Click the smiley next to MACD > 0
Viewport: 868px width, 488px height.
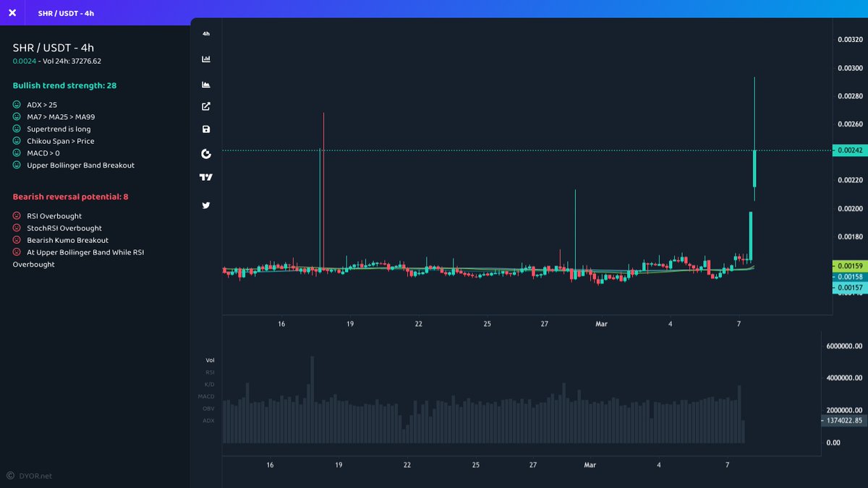coord(17,153)
